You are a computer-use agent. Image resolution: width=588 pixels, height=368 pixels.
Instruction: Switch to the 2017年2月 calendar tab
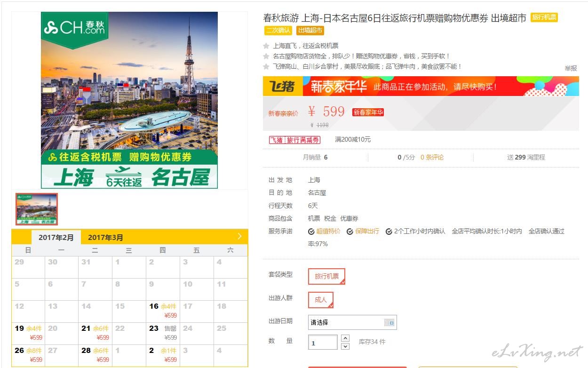(x=56, y=238)
